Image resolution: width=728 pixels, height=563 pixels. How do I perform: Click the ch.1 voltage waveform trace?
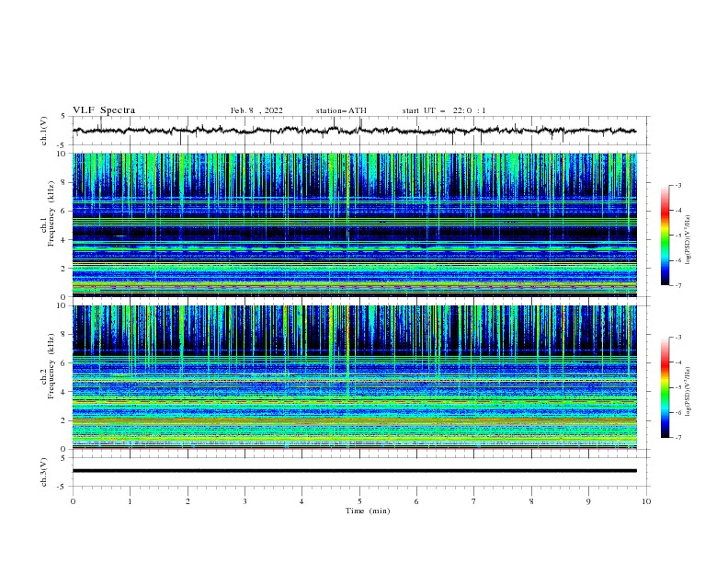(x=354, y=131)
